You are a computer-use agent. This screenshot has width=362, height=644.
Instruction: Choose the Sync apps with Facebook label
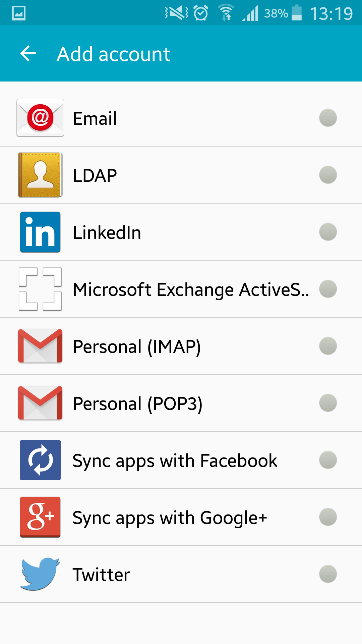pos(175,461)
